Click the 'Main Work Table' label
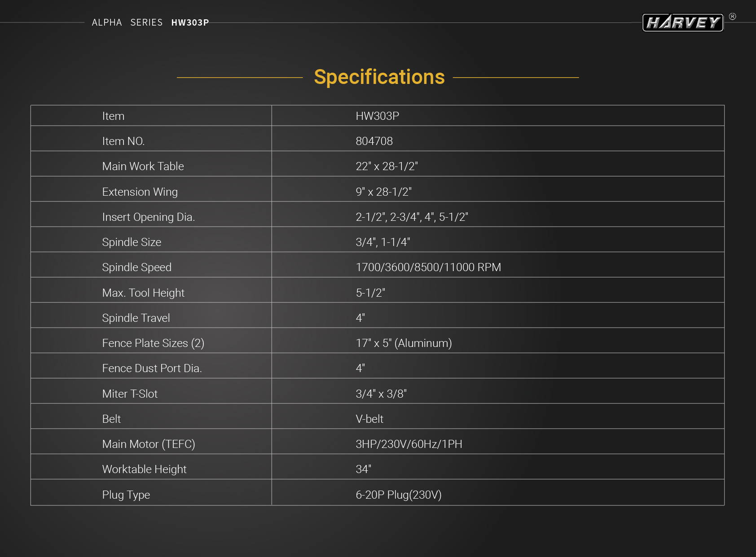 tap(143, 166)
